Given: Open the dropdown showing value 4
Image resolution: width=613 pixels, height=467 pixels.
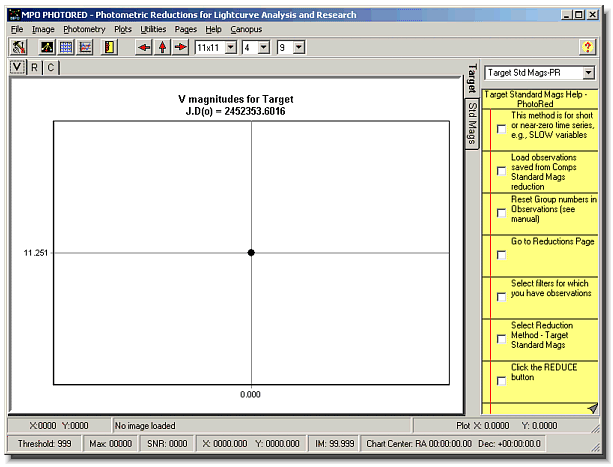Looking at the screenshot, I should 264,48.
